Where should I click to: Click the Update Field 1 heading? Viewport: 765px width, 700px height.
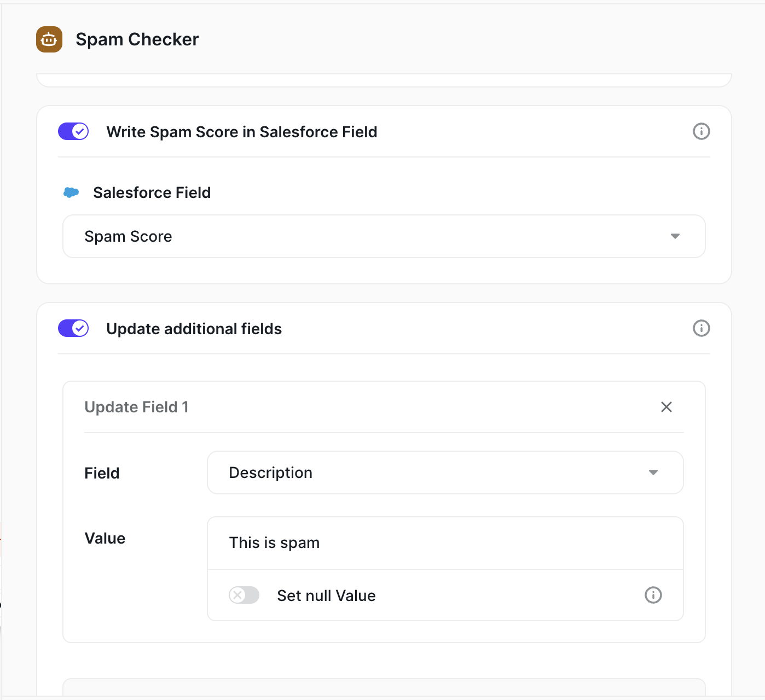[136, 407]
